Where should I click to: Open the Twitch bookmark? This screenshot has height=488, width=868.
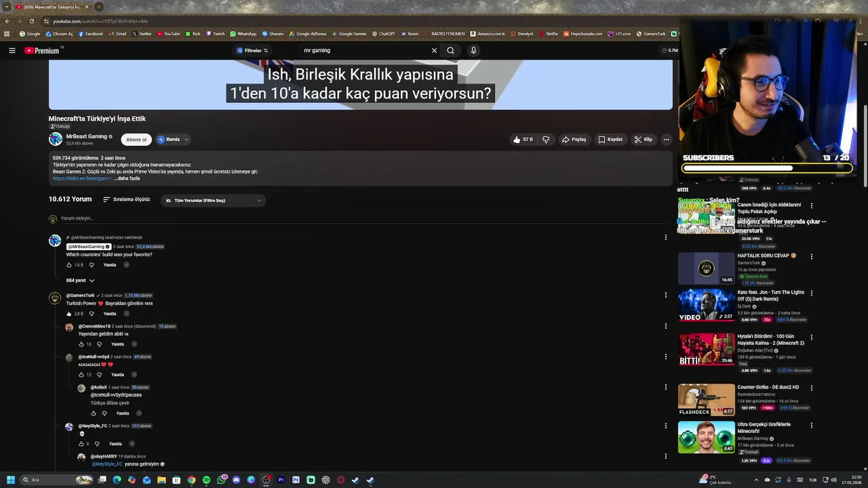pos(214,34)
